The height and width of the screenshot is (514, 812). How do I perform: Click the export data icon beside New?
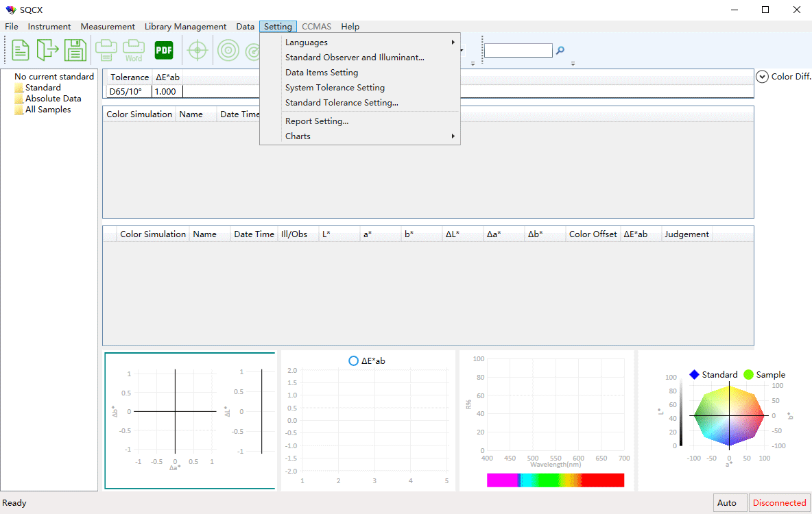(47, 49)
